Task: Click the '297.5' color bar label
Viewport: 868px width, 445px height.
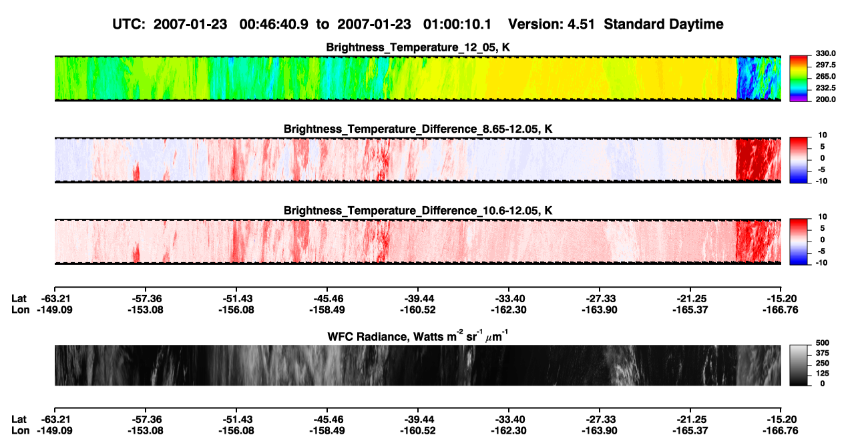Action: (x=825, y=65)
